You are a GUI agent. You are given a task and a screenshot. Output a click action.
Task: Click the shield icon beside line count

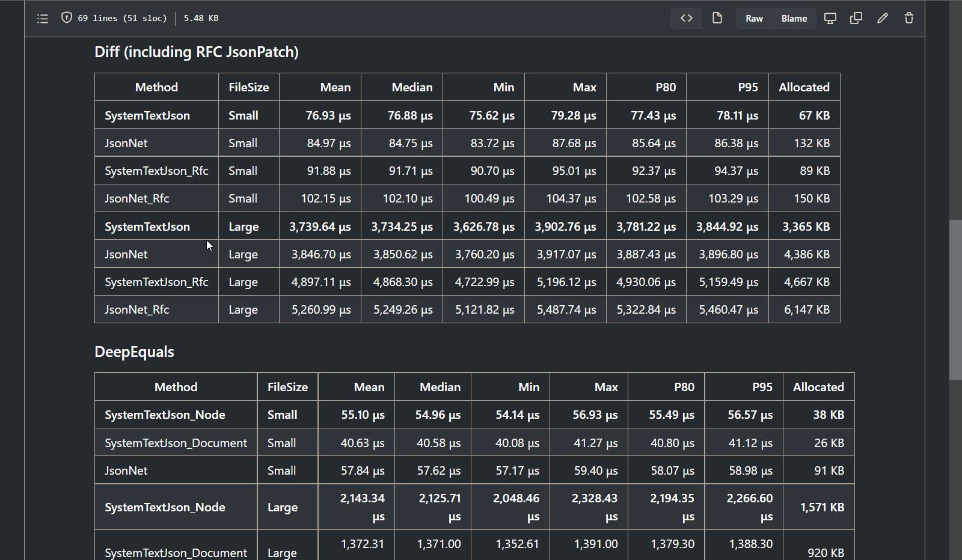pos(67,18)
